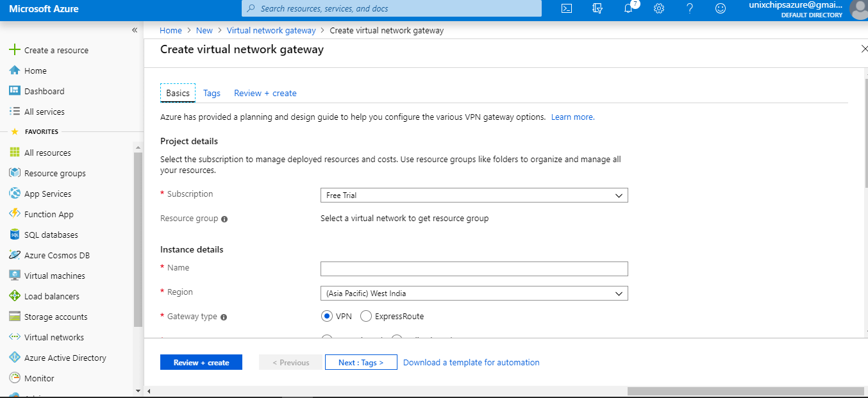
Task: Click the Gateway type info icon
Action: point(224,317)
